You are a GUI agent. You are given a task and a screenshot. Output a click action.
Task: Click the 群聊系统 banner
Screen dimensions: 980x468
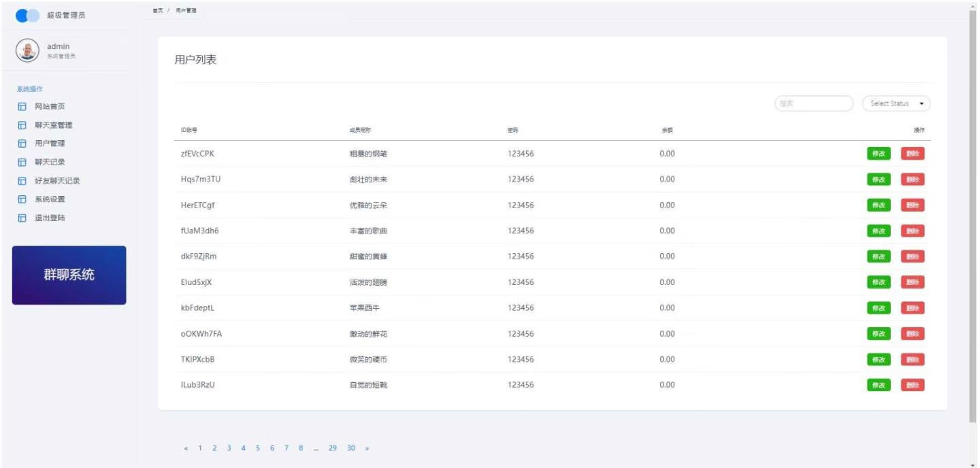pos(69,275)
